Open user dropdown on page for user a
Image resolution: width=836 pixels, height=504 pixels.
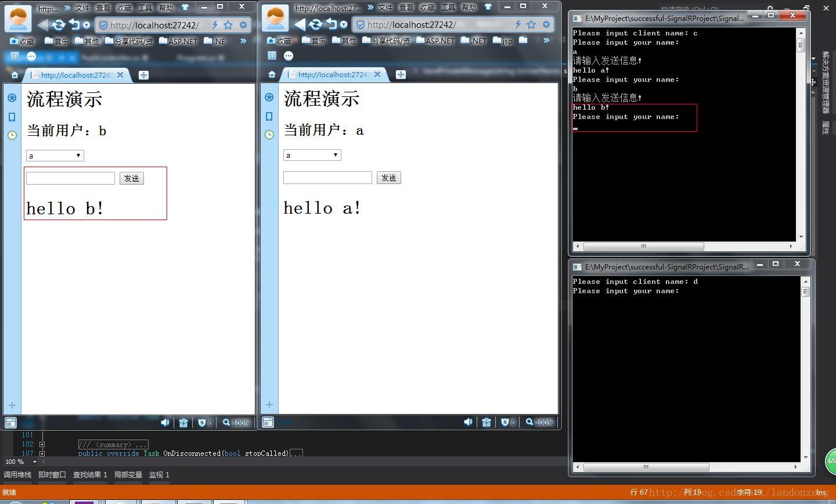click(312, 155)
